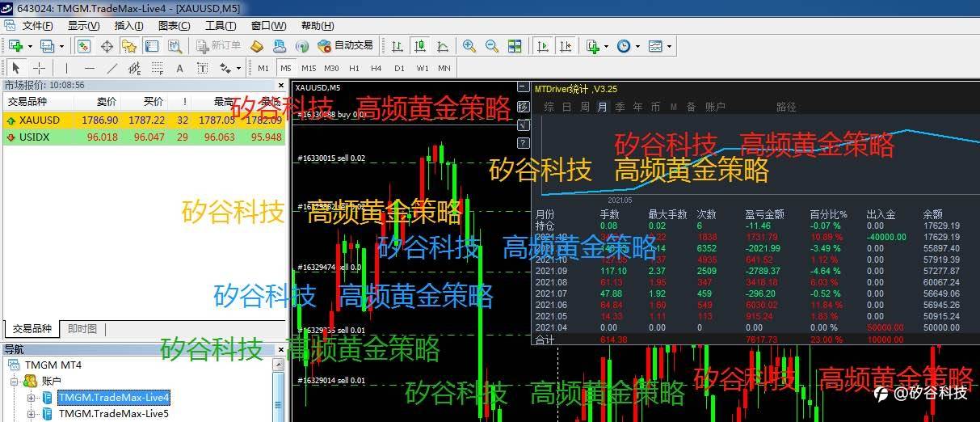Open the new chart icon
This screenshot has height=422, width=980.
tap(15, 46)
